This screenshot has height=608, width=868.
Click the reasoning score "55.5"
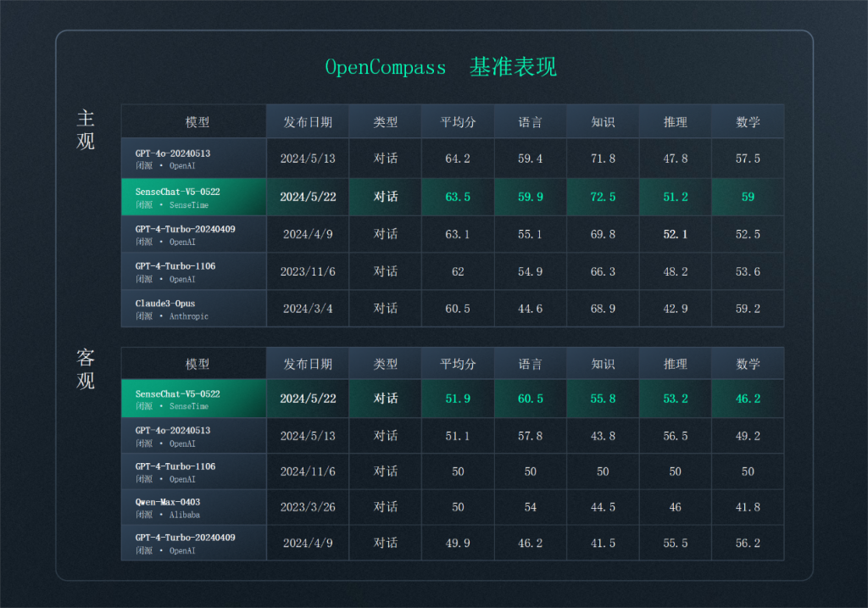pyautogui.click(x=676, y=543)
